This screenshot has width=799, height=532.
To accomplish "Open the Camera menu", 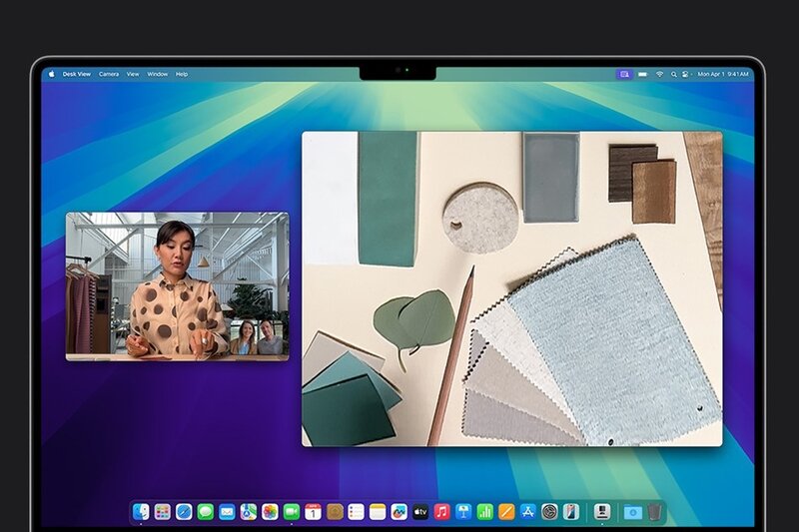I will (x=109, y=74).
